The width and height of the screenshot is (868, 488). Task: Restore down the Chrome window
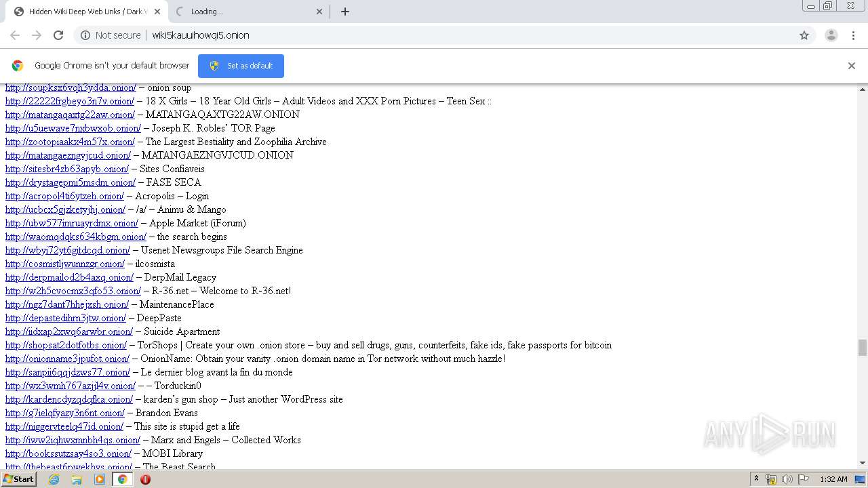[x=827, y=6]
